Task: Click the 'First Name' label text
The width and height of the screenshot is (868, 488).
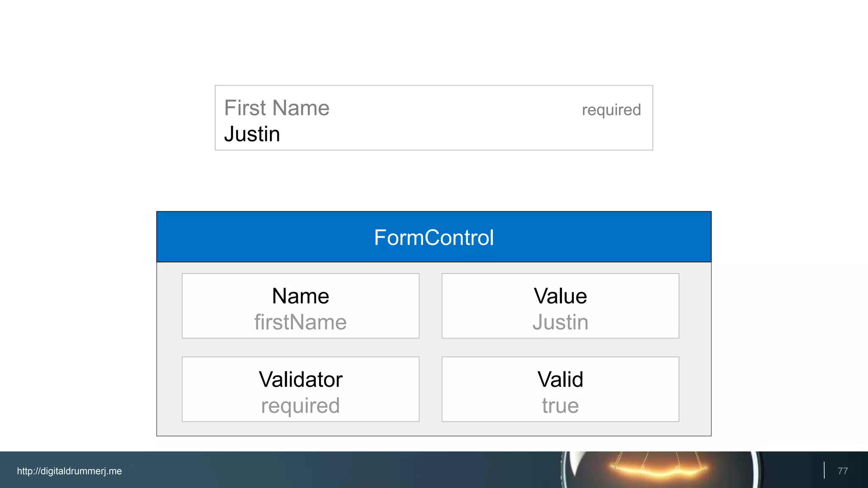Action: coord(277,108)
